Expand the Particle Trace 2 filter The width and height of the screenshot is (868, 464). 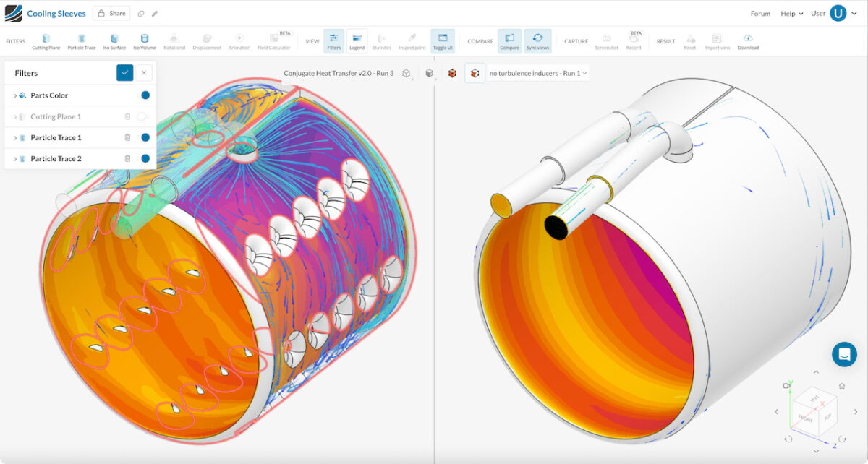pos(15,158)
